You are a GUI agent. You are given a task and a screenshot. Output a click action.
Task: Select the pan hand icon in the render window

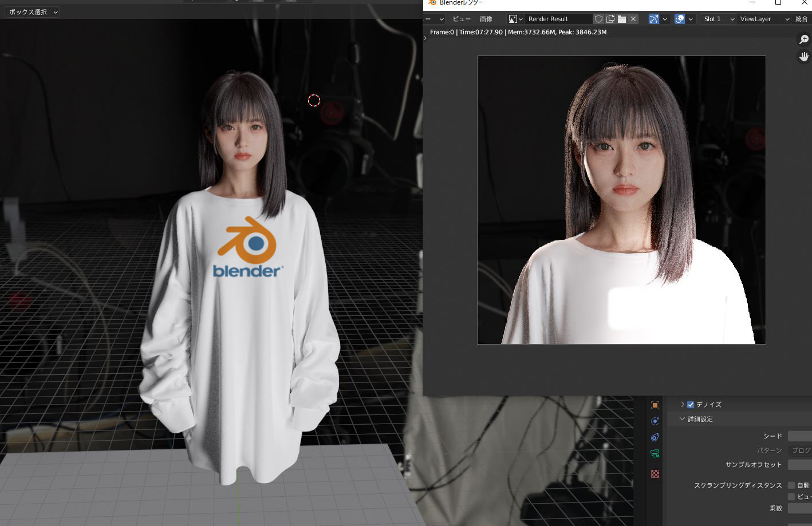tap(803, 56)
